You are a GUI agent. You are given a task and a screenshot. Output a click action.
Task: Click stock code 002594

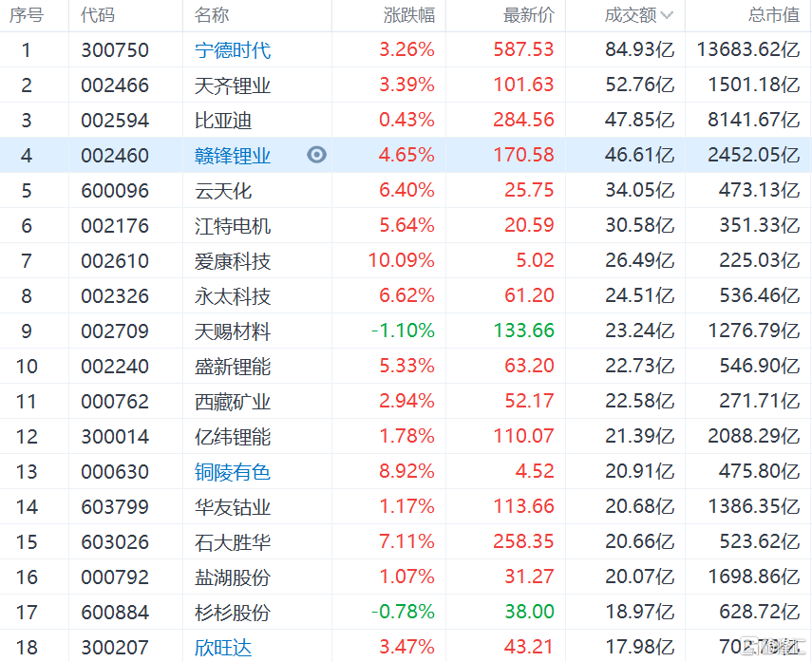tap(115, 121)
